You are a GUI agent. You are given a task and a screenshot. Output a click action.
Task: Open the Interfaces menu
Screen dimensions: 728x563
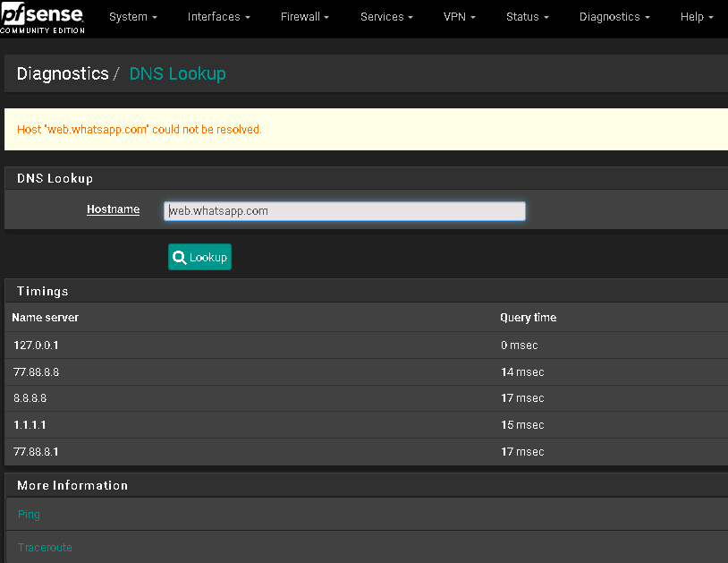click(219, 17)
